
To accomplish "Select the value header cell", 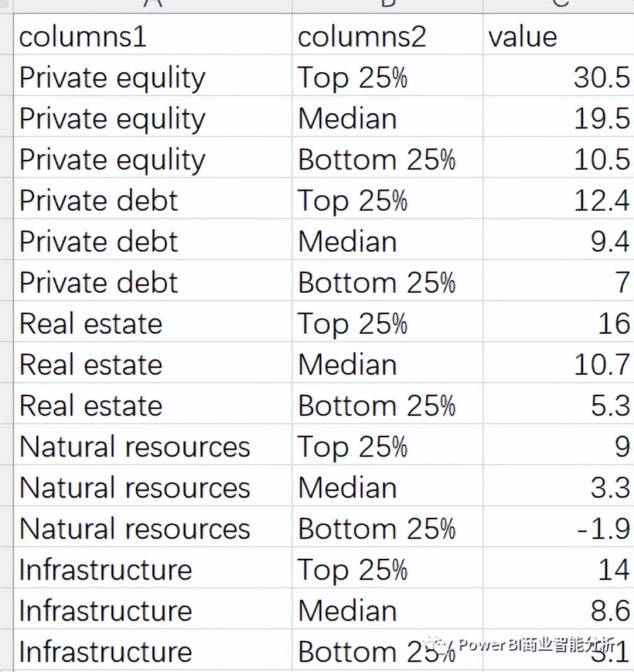I will 558,34.
